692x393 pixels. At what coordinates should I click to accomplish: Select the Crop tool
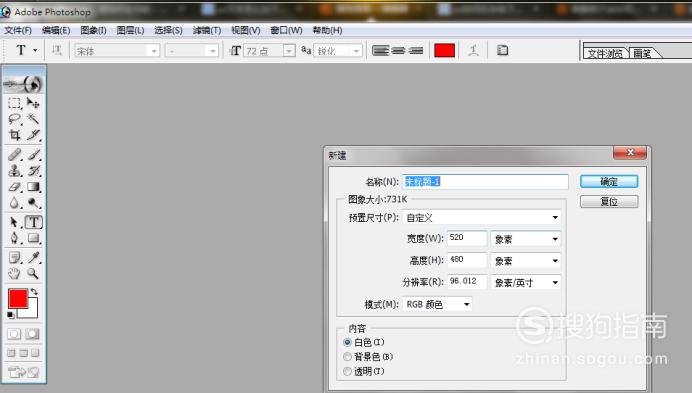(15, 135)
